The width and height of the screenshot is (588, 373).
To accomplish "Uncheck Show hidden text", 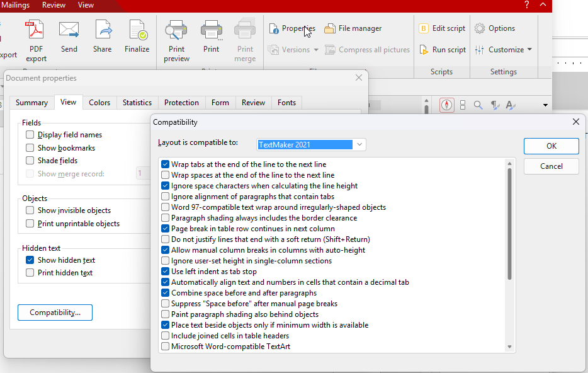I will click(30, 260).
